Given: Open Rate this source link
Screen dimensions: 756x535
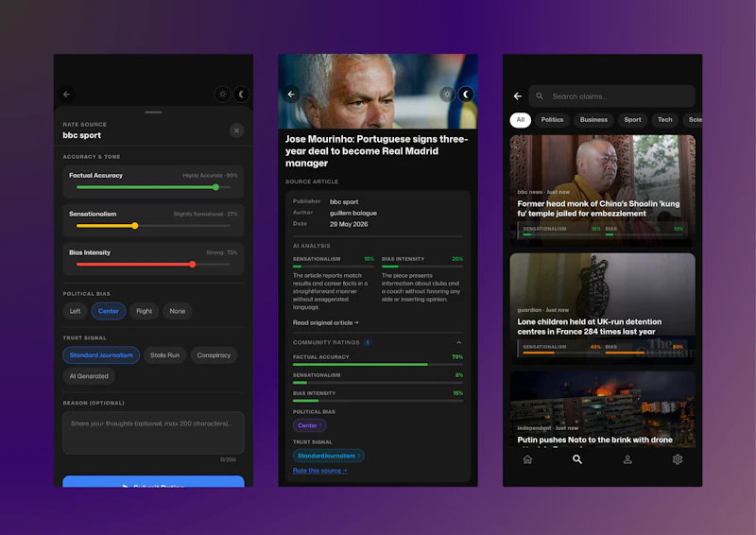Looking at the screenshot, I should coord(319,471).
